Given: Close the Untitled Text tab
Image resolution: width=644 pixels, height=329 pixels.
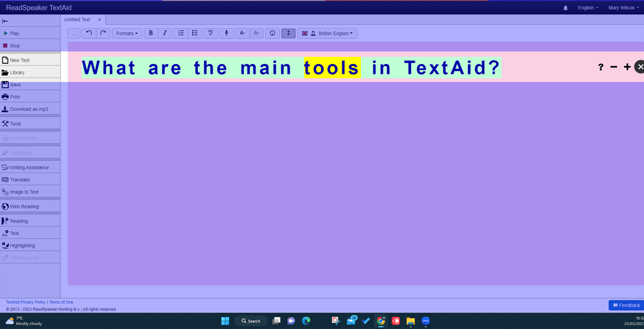Looking at the screenshot, I should point(100,20).
